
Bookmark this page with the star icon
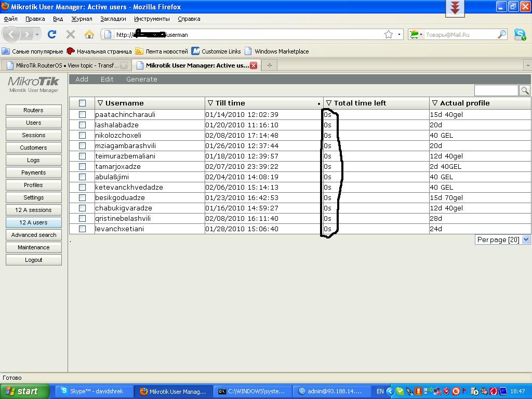(x=389, y=34)
